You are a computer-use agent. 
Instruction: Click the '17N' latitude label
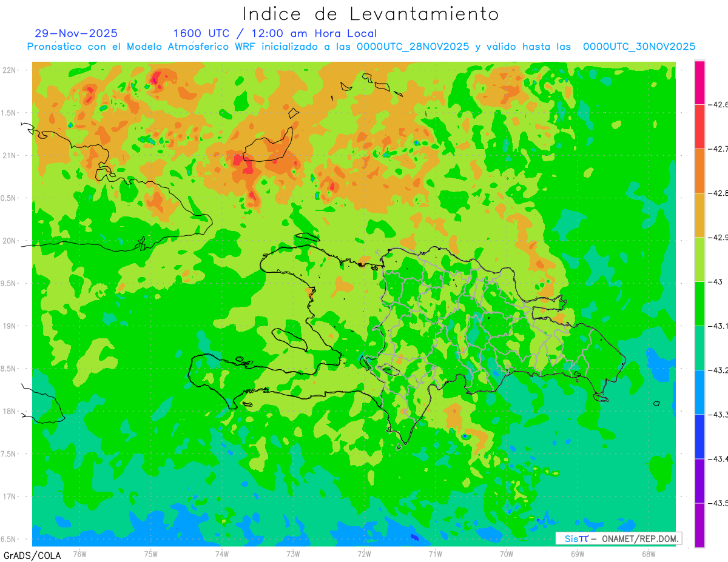point(10,497)
